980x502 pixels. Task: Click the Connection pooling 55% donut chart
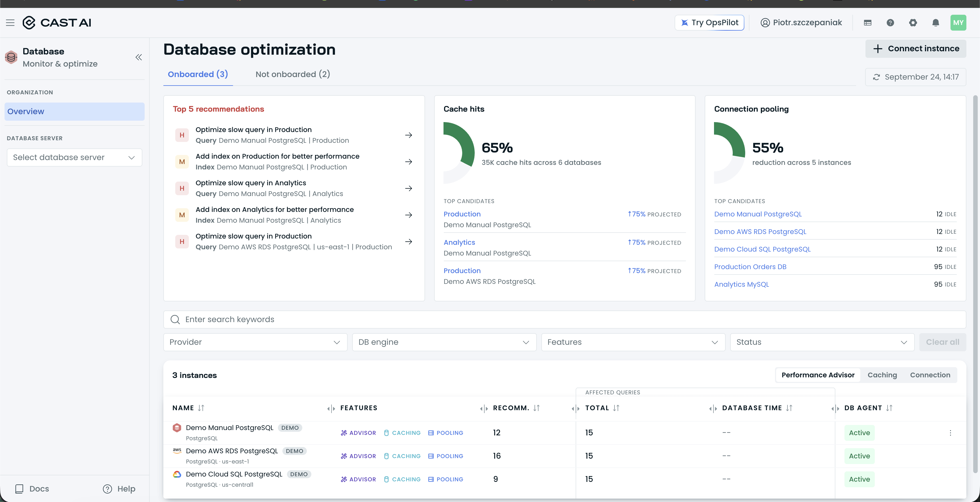point(730,153)
